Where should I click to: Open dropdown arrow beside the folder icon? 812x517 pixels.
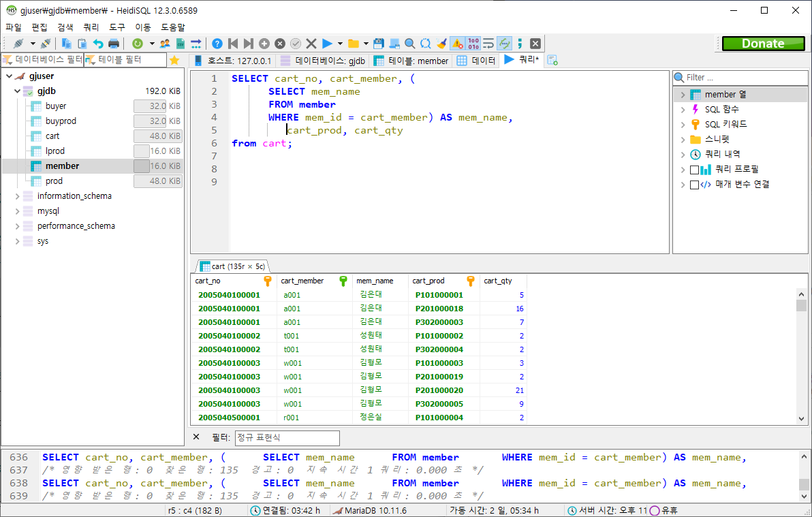[x=366, y=44]
